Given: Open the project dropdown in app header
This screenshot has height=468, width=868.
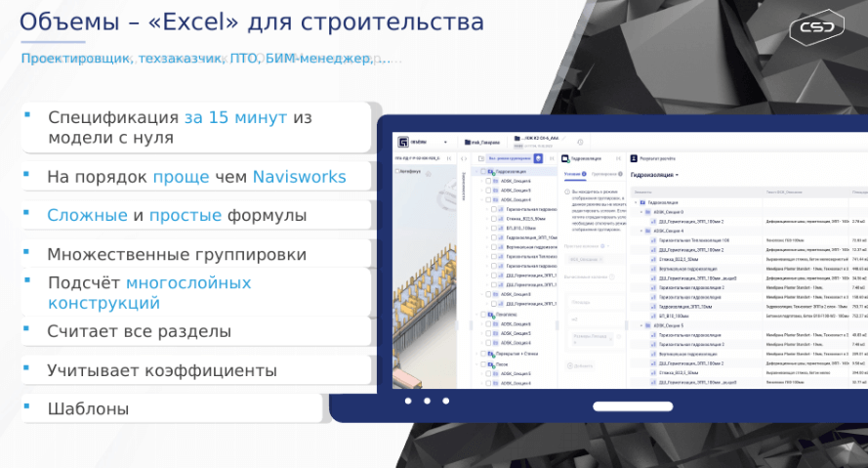Looking at the screenshot, I should click(x=446, y=142).
